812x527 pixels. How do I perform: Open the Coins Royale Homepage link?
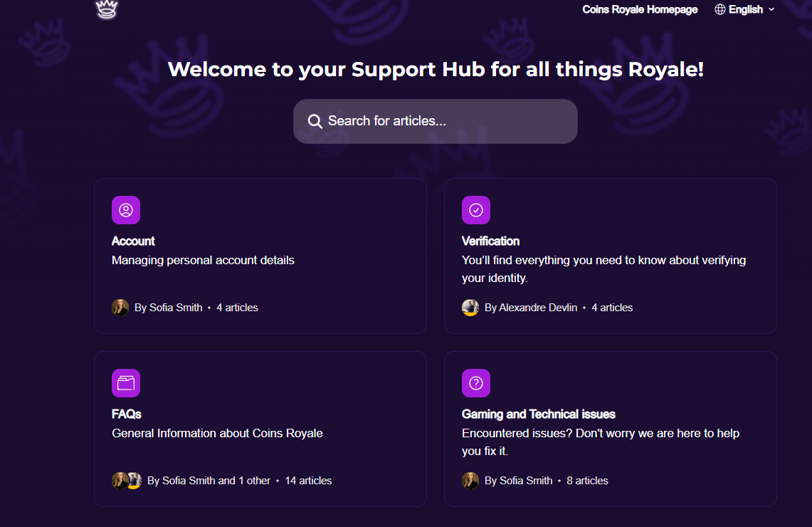640,9
